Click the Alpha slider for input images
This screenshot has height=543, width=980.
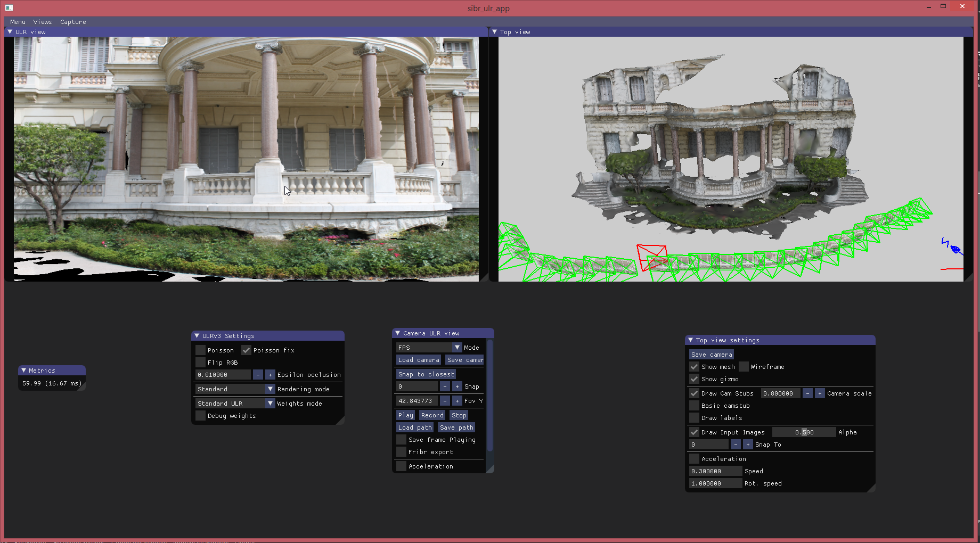click(804, 432)
